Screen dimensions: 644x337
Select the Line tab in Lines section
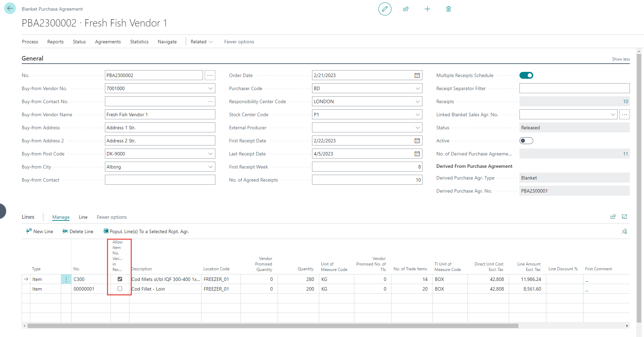[x=83, y=217]
